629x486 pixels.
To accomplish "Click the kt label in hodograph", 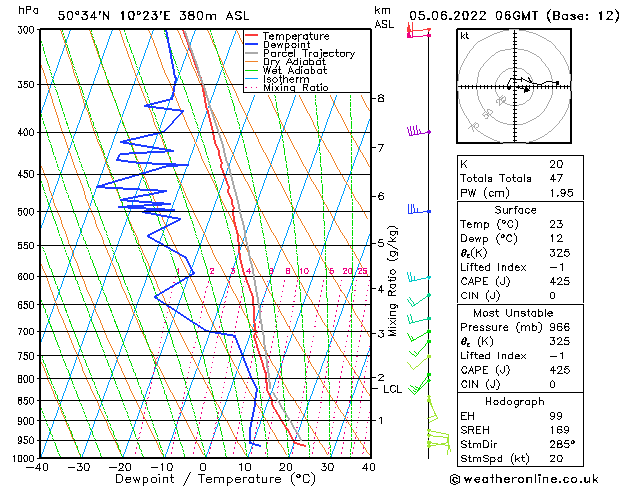I will [x=465, y=36].
